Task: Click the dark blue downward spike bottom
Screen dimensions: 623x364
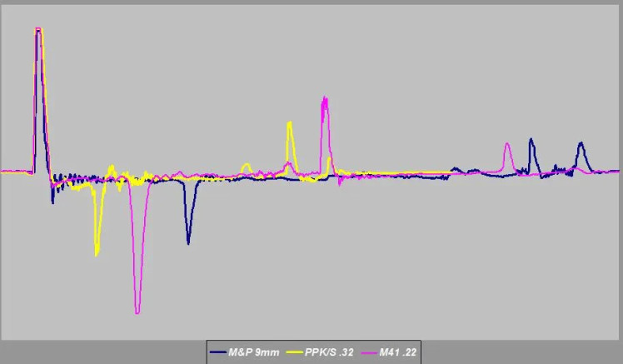Action: [188, 242]
